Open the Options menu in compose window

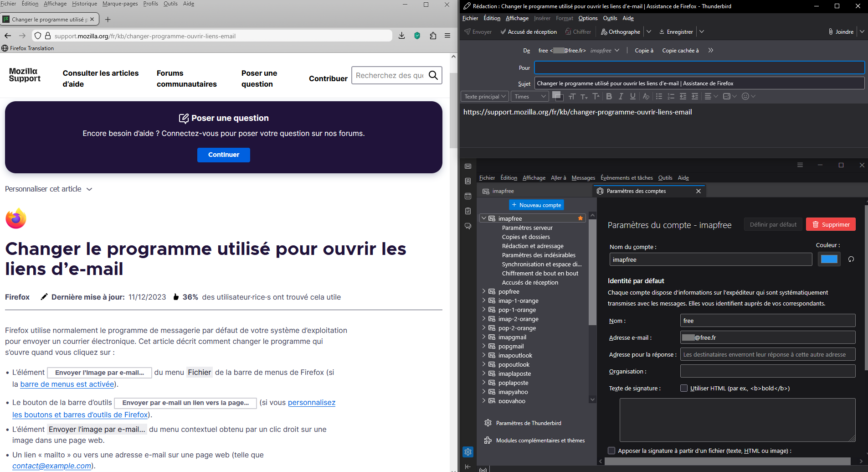pyautogui.click(x=588, y=18)
